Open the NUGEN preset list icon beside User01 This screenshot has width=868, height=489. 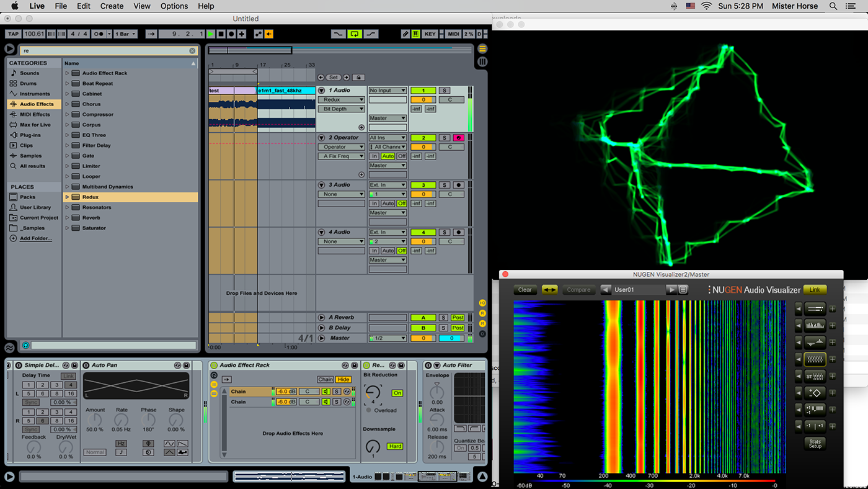point(683,290)
